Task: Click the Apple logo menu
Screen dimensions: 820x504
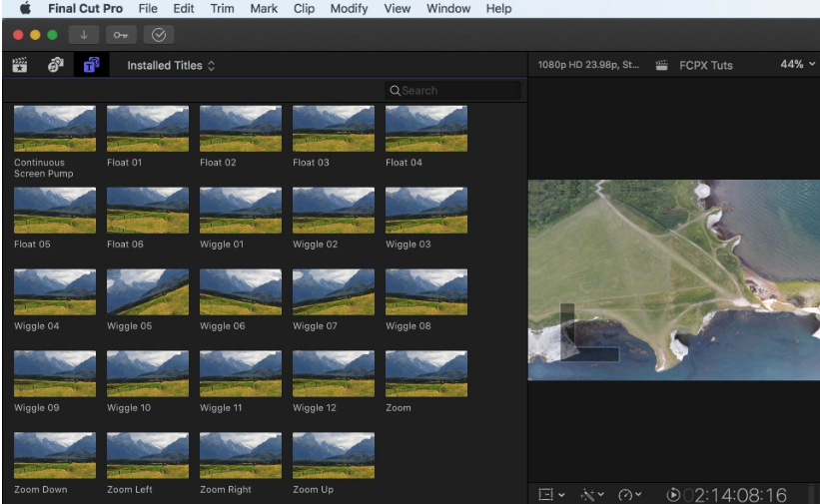Action: (25, 9)
